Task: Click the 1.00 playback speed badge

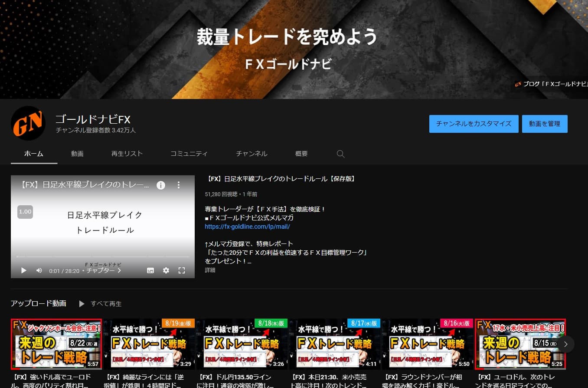Action: coord(25,211)
